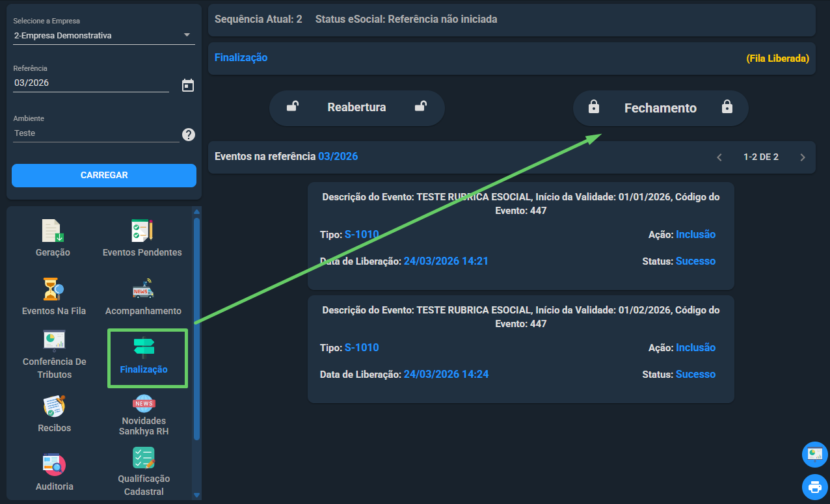The height and width of the screenshot is (504, 830).
Task: Click the module list scroll up arrow
Action: (197, 211)
